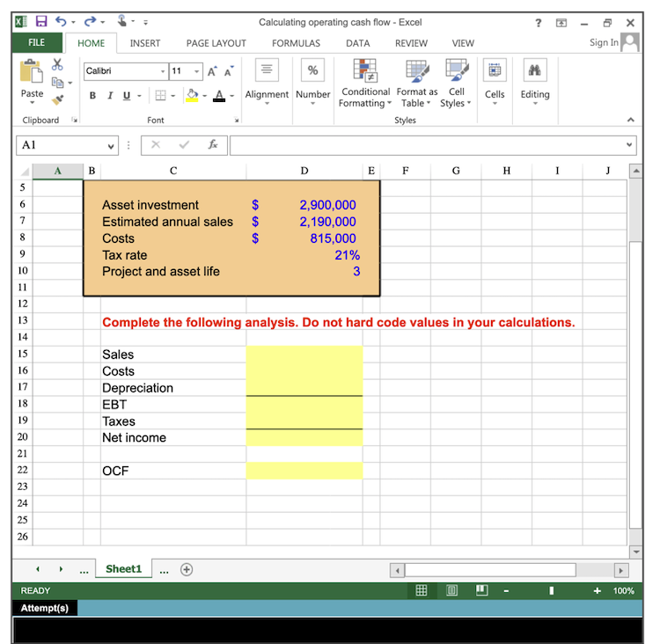Screen dimensions: 660x644
Task: Increase font size with the large A icon
Action: point(213,71)
